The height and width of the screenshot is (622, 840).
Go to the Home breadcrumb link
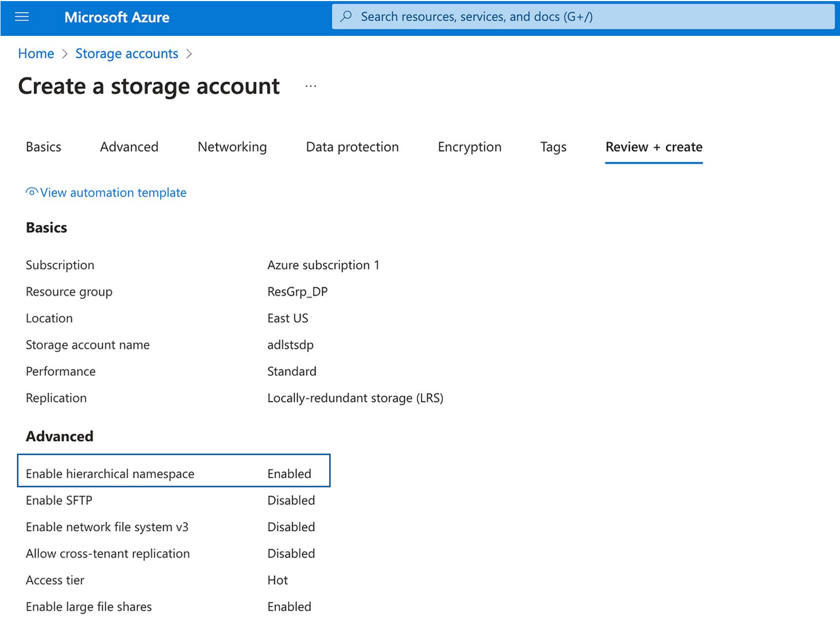[x=36, y=54]
